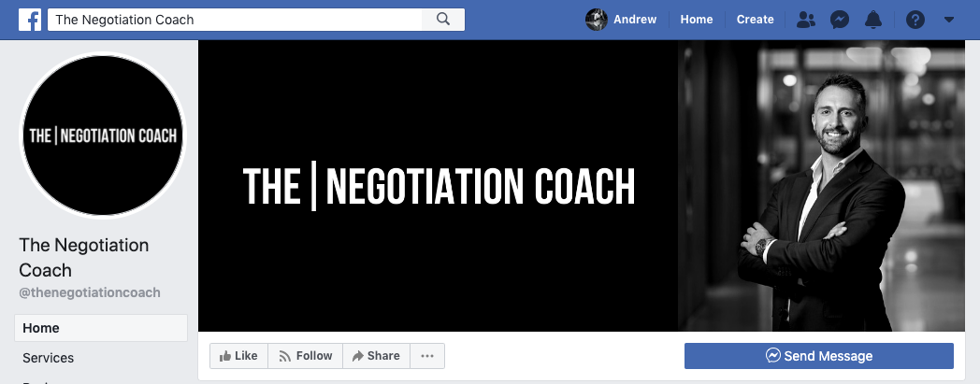Screen dimensions: 980x384
Task: Open the circular page profile picture
Action: pos(103,135)
